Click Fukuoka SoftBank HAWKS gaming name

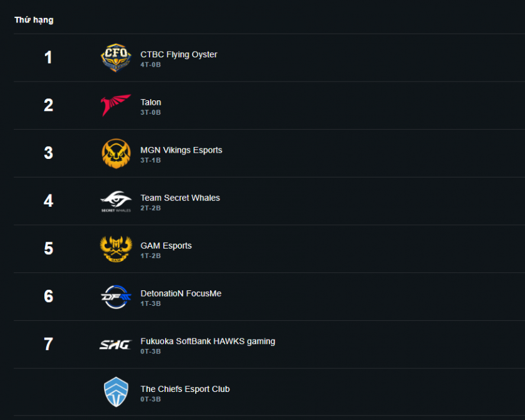tap(208, 341)
